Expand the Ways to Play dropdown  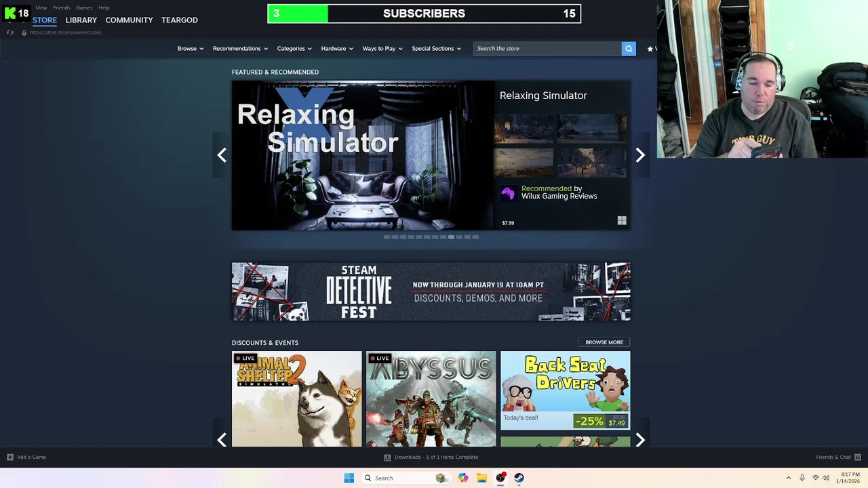pos(382,49)
